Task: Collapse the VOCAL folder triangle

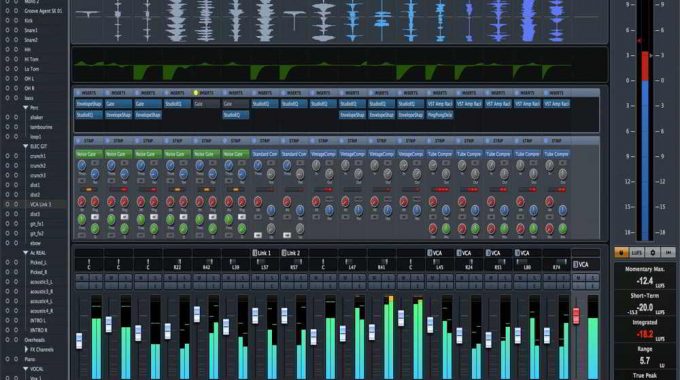Action: click(26, 369)
